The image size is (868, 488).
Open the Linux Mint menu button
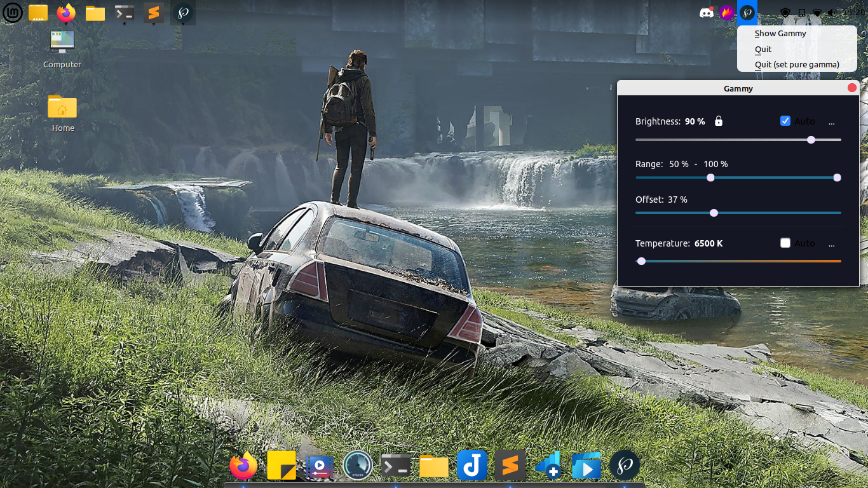coord(13,12)
